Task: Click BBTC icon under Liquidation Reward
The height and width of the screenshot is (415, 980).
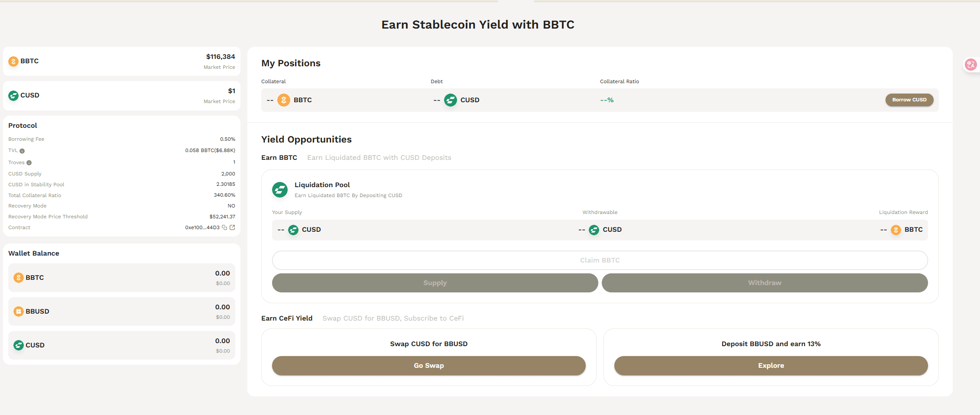Action: [896, 230]
